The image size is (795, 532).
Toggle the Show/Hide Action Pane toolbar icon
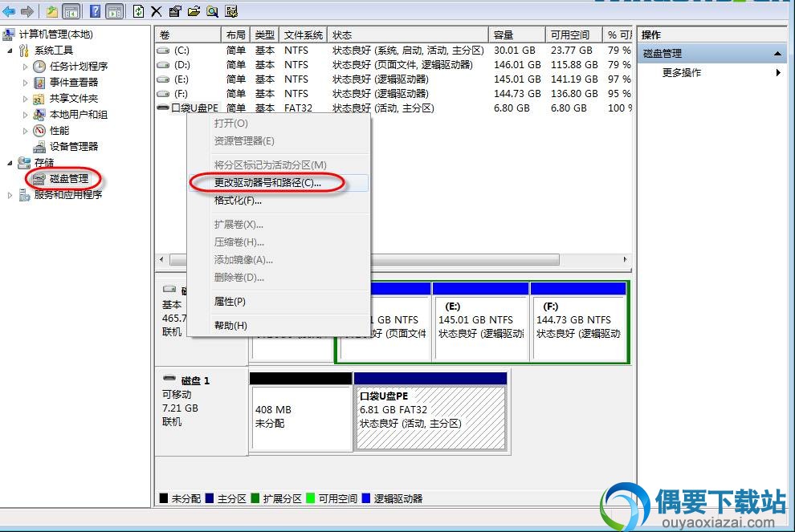(x=115, y=11)
